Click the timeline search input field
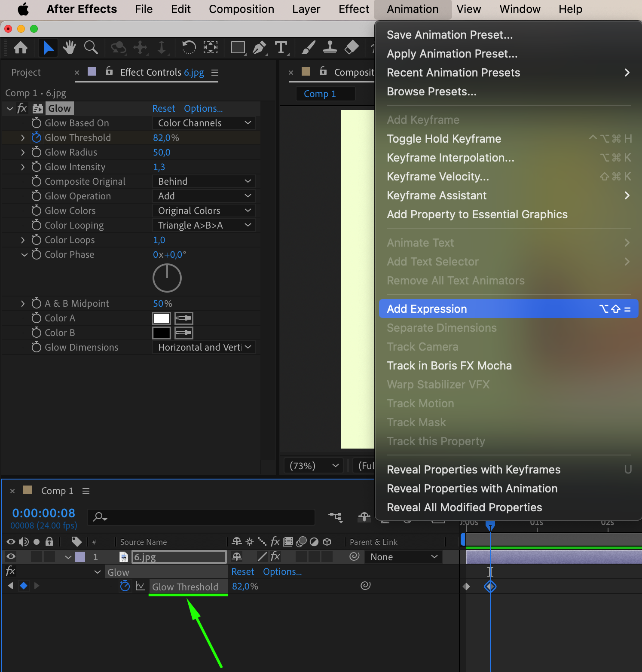The width and height of the screenshot is (642, 672). [201, 517]
